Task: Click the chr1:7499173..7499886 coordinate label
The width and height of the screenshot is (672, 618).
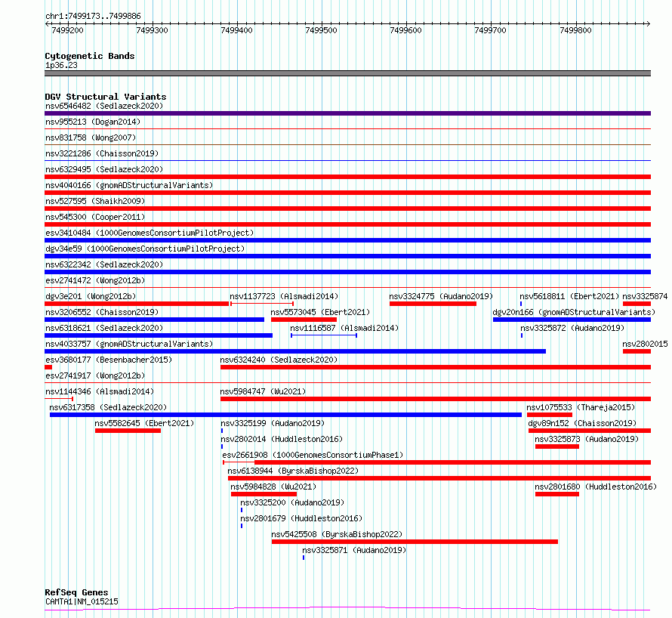Action: coord(93,16)
